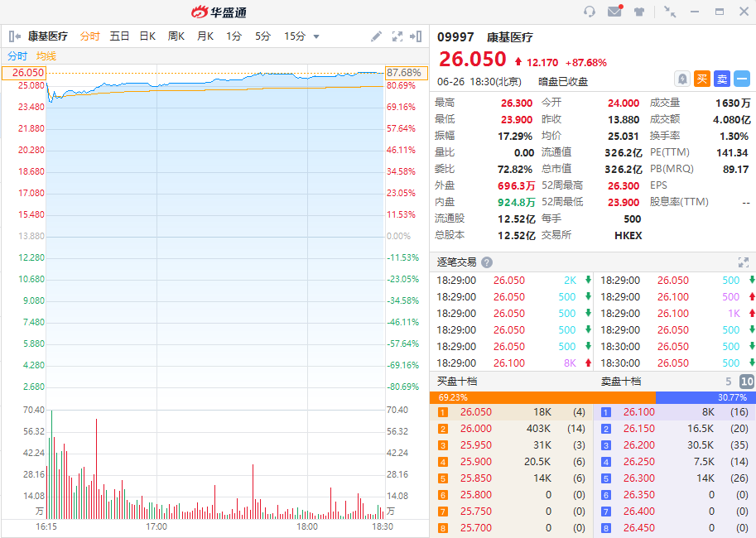Select bid level 3 at 25.950
Screen dimensions: 756x538
(511, 445)
